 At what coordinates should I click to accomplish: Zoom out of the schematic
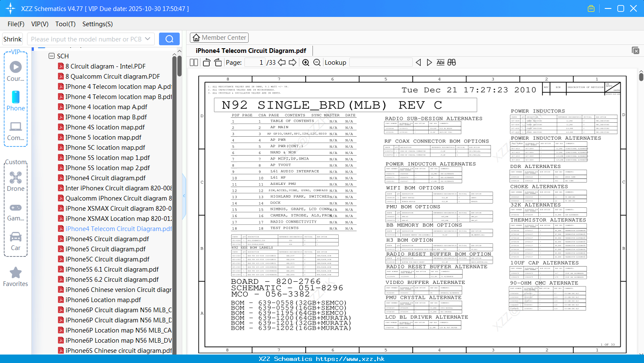tap(317, 63)
